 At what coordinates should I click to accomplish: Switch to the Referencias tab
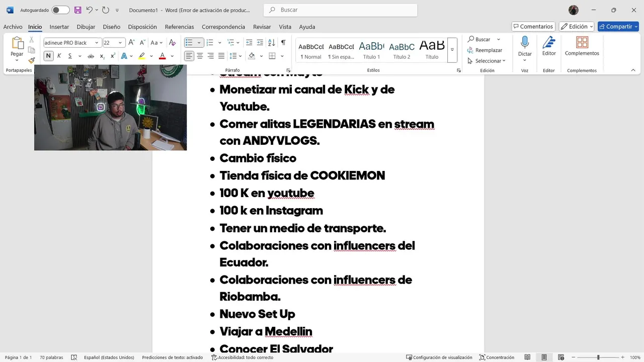point(179,27)
